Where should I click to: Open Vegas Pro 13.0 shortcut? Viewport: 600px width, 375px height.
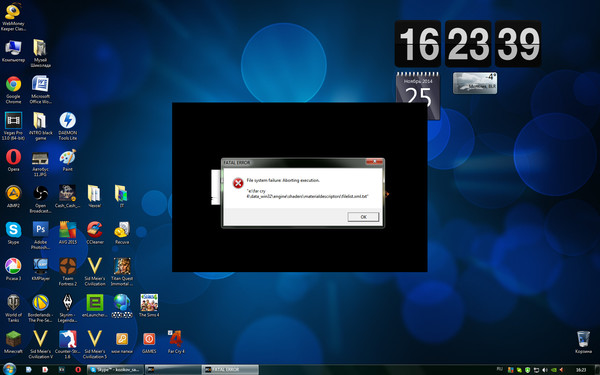(x=13, y=126)
